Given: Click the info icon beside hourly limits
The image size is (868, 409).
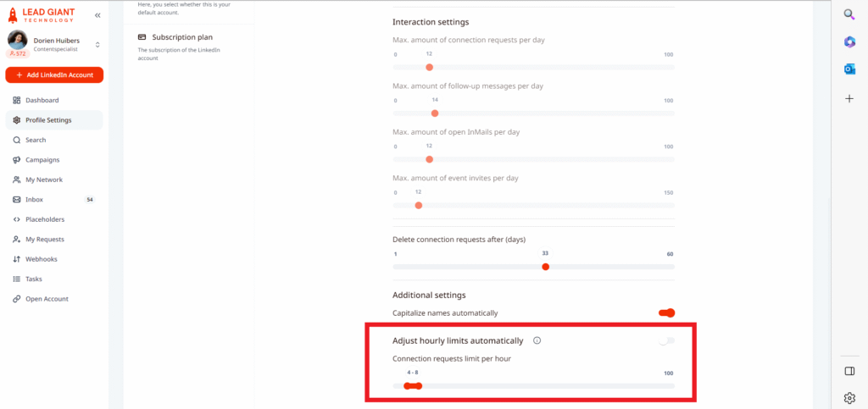Looking at the screenshot, I should [x=537, y=341].
